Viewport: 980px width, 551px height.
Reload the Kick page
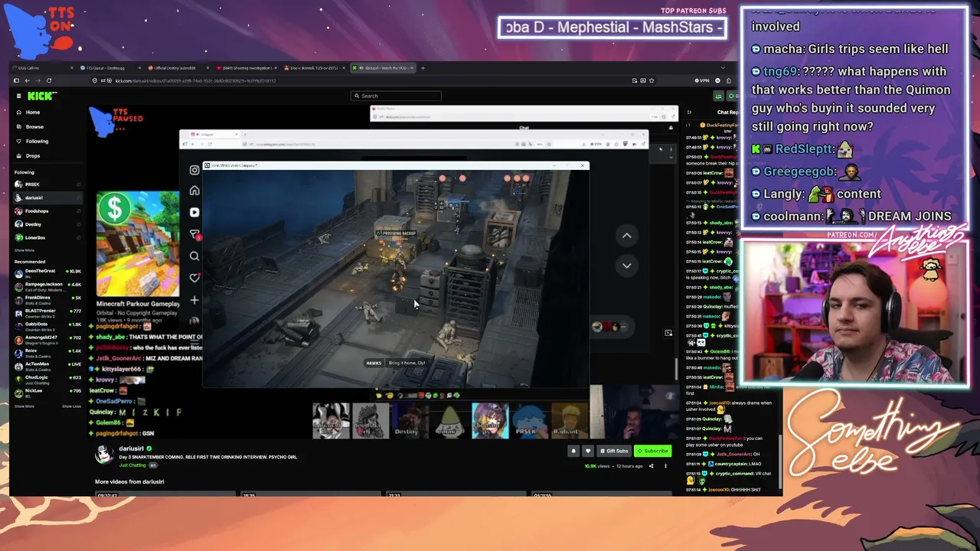pos(49,80)
